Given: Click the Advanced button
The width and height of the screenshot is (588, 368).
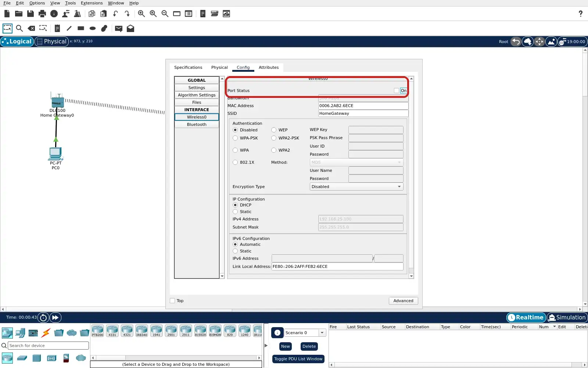Looking at the screenshot, I should (x=403, y=301).
